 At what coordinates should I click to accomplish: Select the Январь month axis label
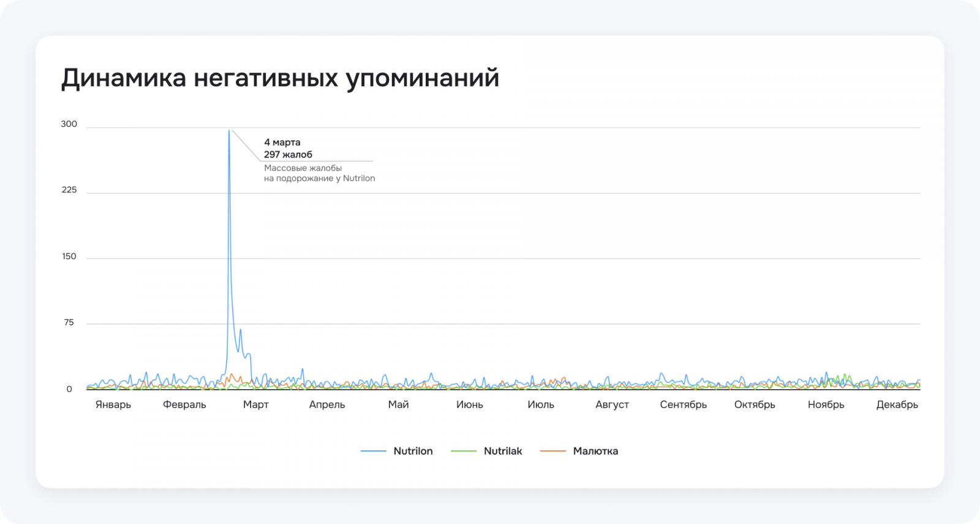[113, 404]
